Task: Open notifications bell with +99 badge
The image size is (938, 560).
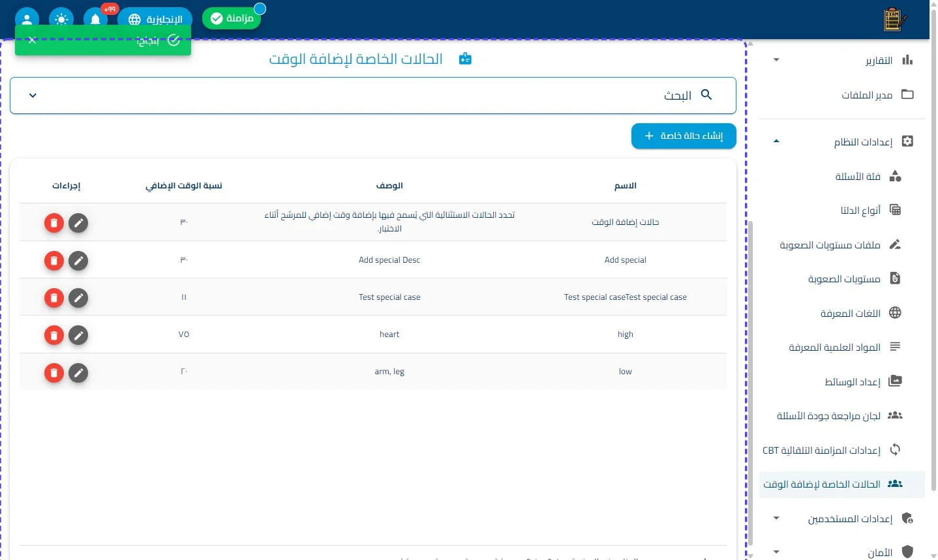Action: (x=96, y=19)
